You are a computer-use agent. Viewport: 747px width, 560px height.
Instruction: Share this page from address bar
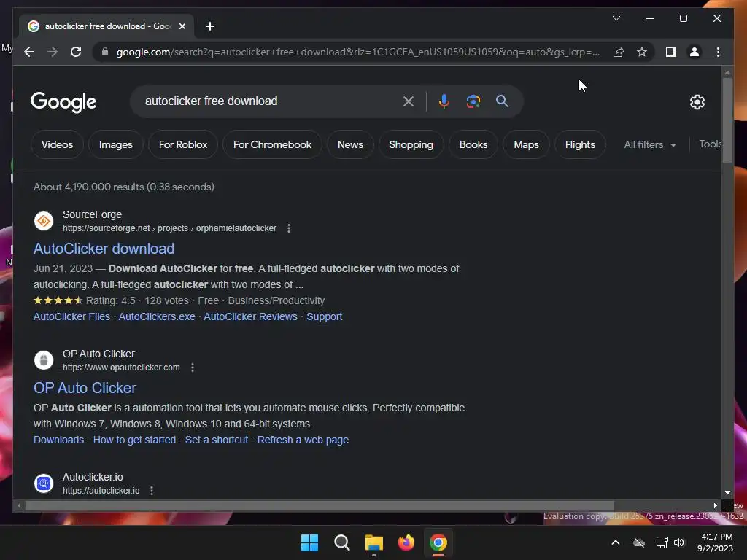619,52
